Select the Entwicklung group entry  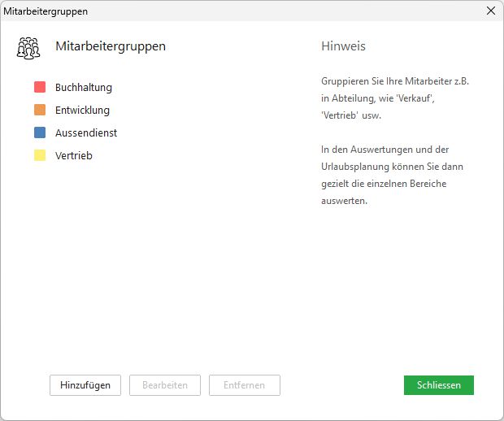[x=82, y=110]
